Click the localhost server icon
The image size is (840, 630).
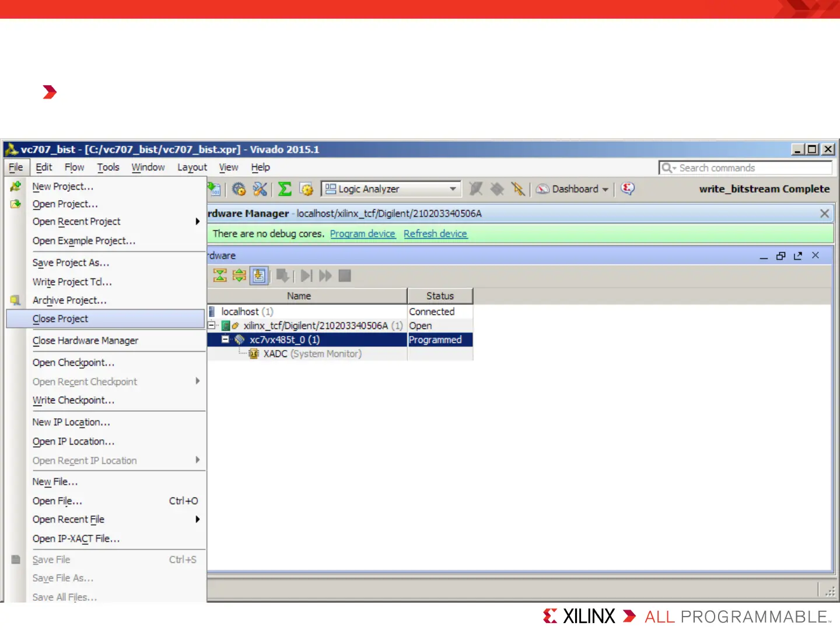212,311
